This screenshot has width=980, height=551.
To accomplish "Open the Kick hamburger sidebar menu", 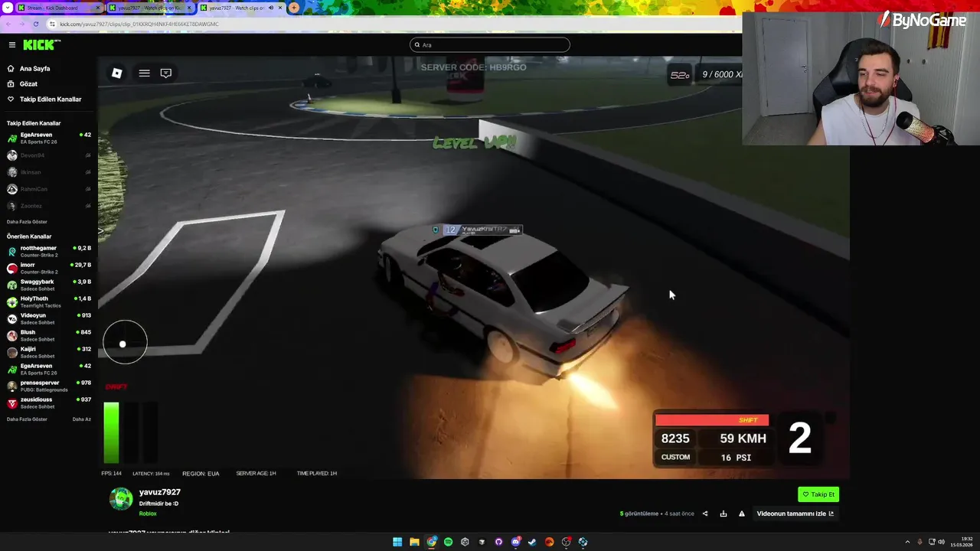I will coord(11,45).
